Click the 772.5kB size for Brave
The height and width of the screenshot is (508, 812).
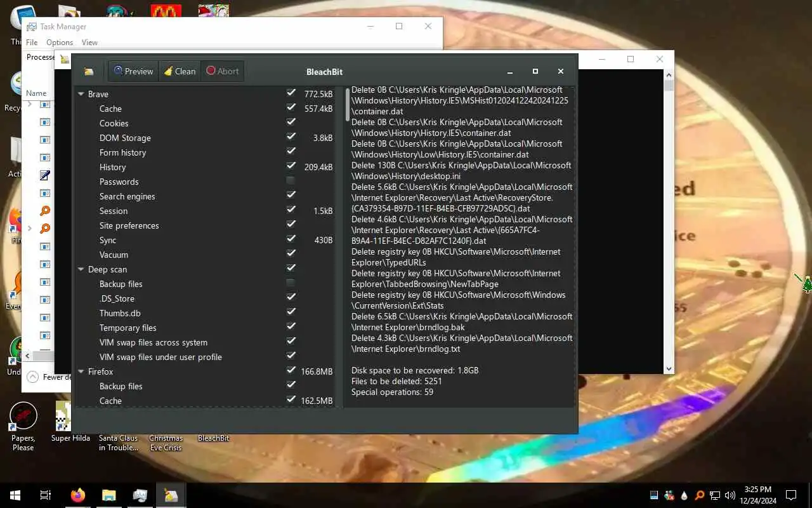click(x=318, y=94)
